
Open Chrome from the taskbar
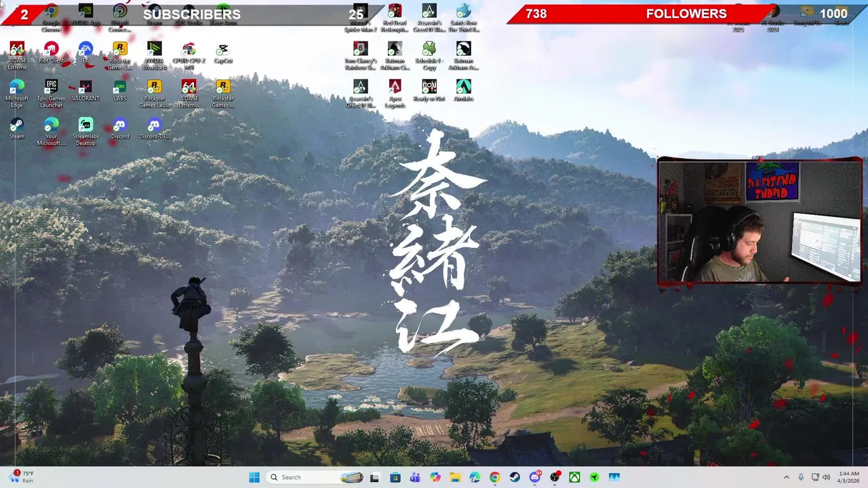494,477
